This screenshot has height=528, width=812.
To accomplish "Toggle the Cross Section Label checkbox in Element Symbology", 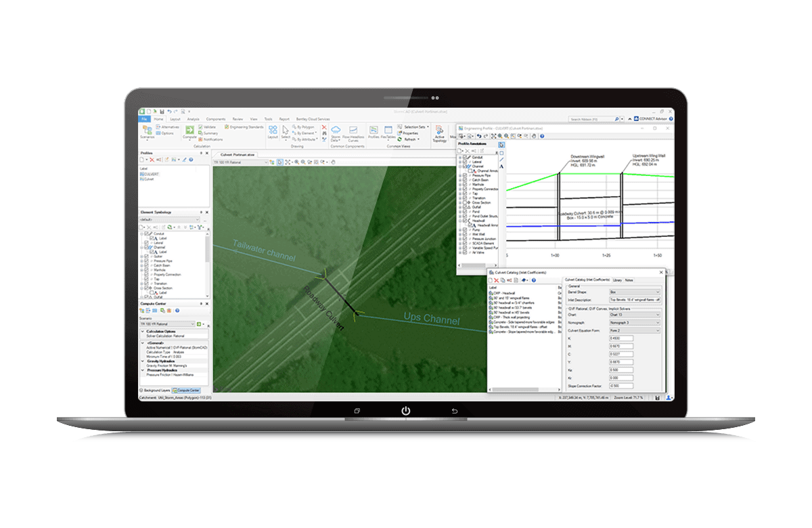I will (150, 292).
